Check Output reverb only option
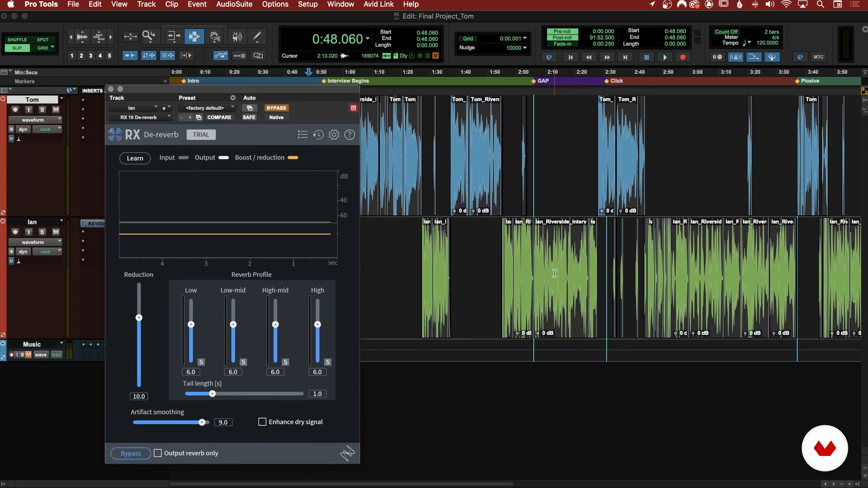The width and height of the screenshot is (868, 488). click(x=158, y=453)
